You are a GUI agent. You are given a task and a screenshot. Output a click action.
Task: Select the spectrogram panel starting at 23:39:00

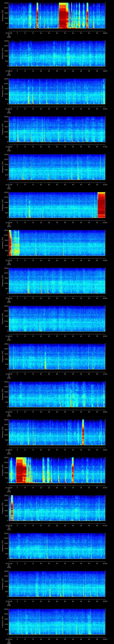pos(57,91)
